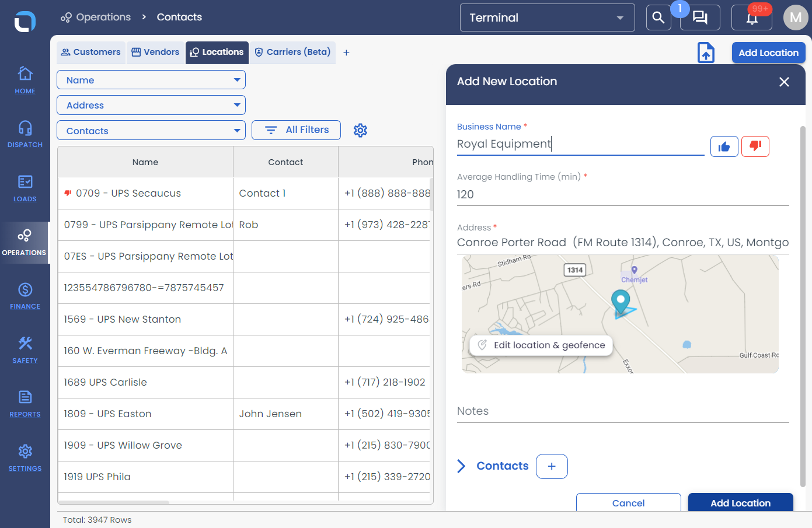Switch to the Vendors tab

coord(155,52)
